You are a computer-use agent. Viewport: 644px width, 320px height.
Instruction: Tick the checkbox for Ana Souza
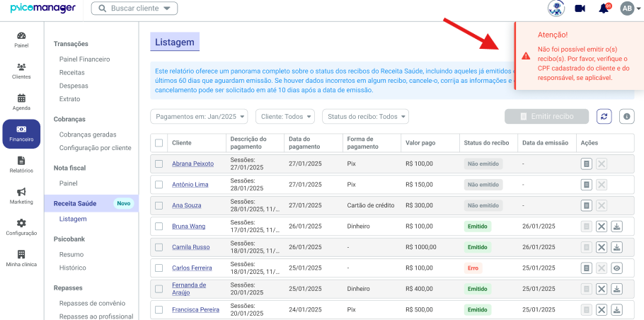[x=159, y=205]
